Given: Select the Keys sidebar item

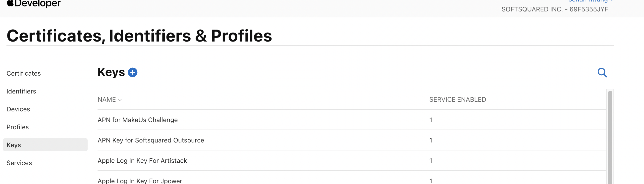Looking at the screenshot, I should 14,145.
